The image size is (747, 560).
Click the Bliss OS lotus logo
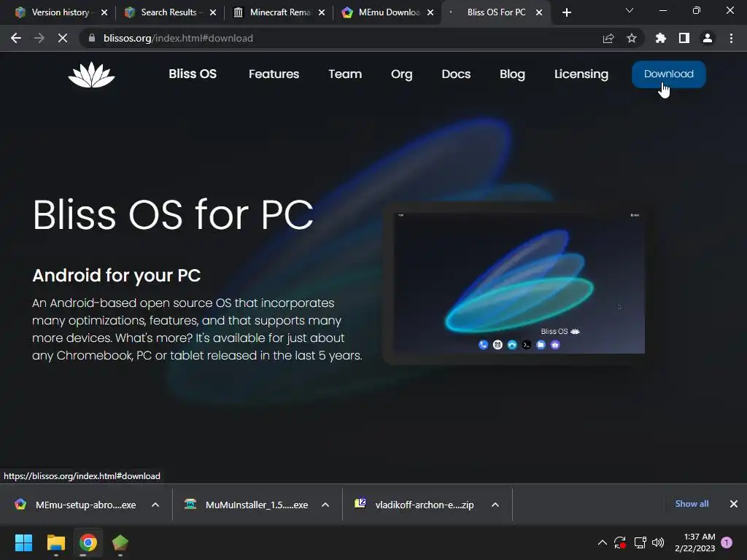coord(91,75)
